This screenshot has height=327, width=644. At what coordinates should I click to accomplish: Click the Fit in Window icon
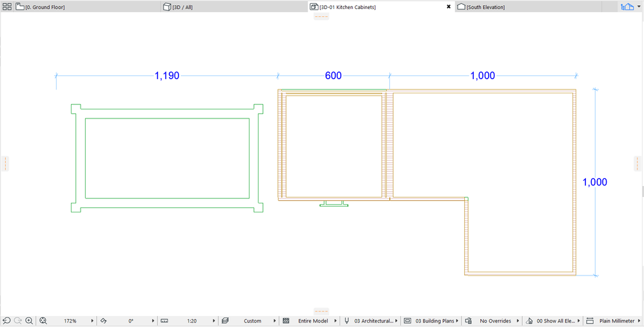(x=43, y=321)
